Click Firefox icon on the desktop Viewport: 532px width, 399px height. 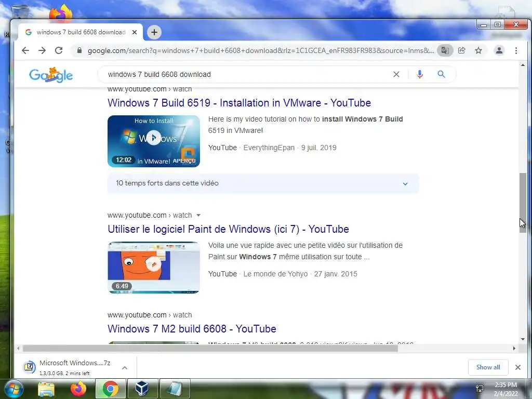(x=60, y=13)
